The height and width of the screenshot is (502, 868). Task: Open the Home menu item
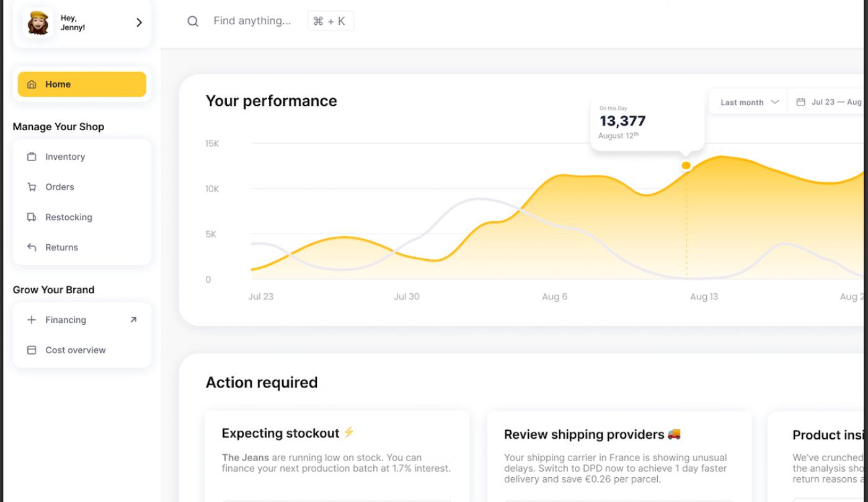[x=82, y=84]
